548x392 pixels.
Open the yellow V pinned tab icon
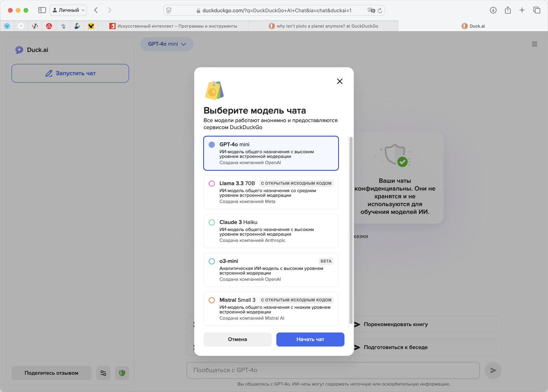point(91,26)
